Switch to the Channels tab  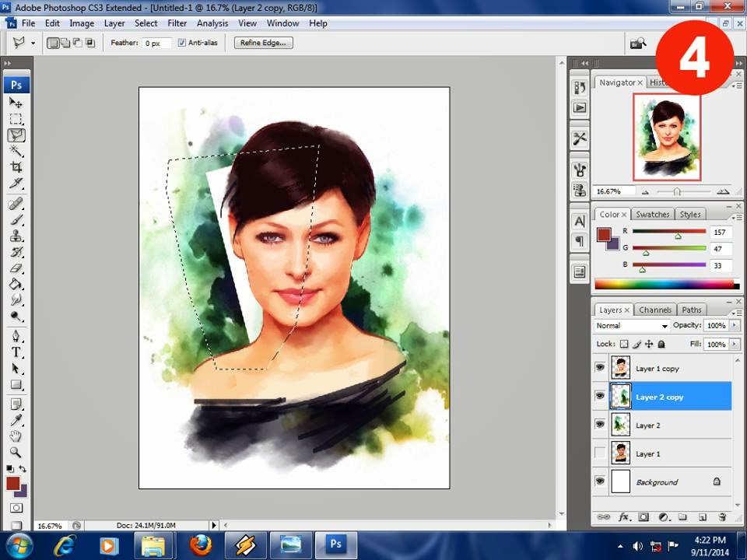(x=654, y=310)
